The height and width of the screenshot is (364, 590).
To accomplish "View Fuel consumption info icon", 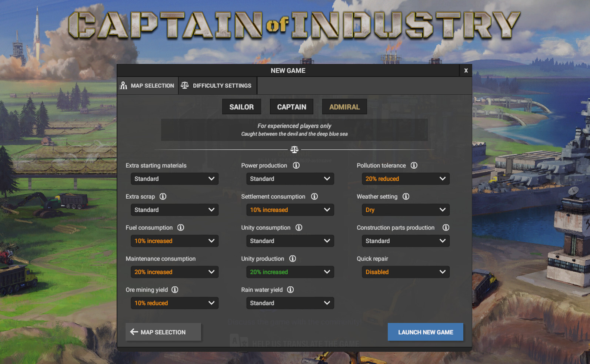I will pos(181,227).
